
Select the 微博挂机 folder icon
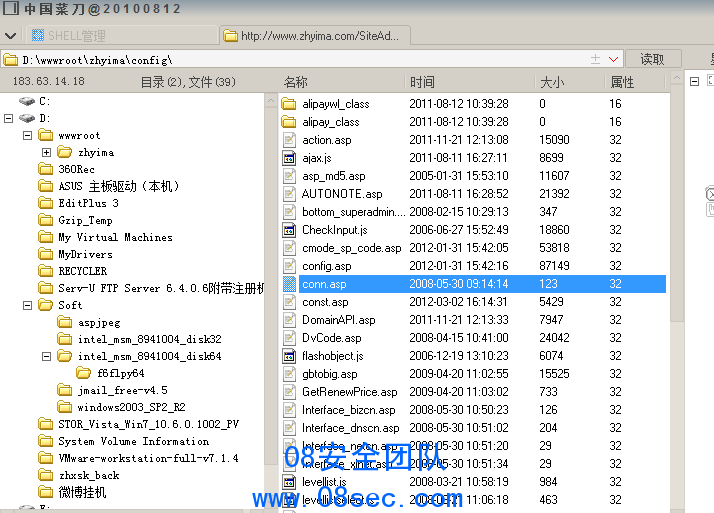46,492
